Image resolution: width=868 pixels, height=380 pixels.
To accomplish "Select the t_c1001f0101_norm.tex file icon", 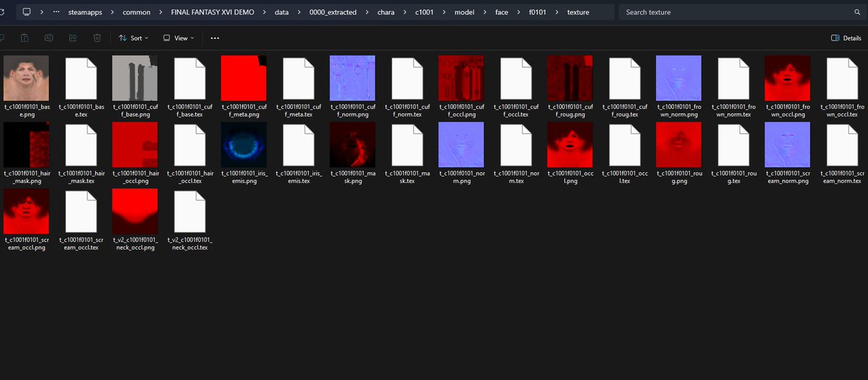I will tap(516, 145).
